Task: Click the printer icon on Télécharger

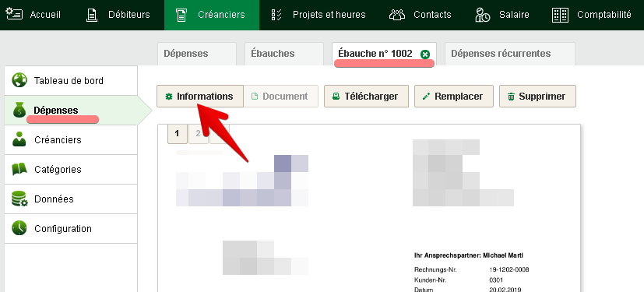Action: tap(336, 97)
